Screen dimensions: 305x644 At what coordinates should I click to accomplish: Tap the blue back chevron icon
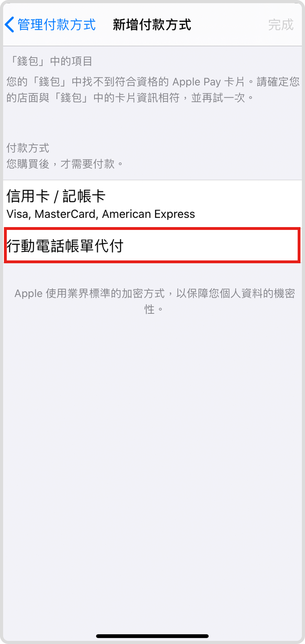(9, 25)
